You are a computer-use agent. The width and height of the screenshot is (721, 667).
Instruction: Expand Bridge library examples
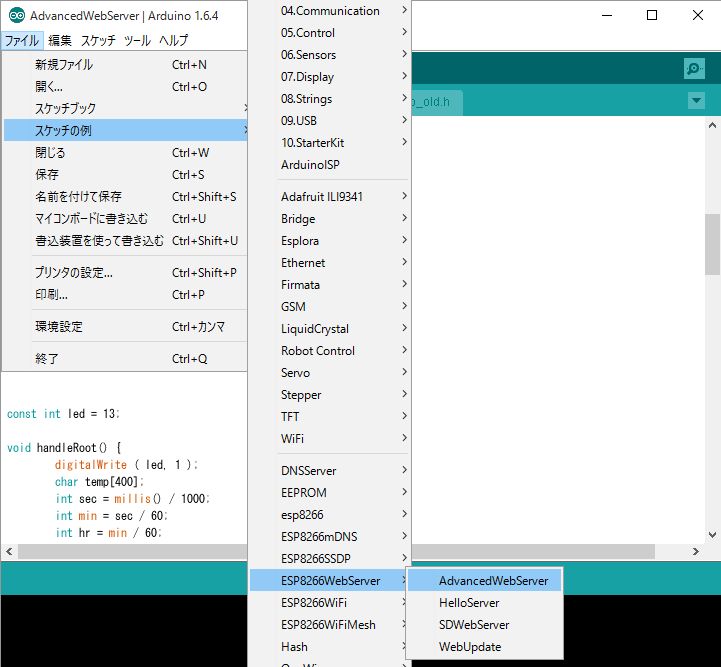329,219
